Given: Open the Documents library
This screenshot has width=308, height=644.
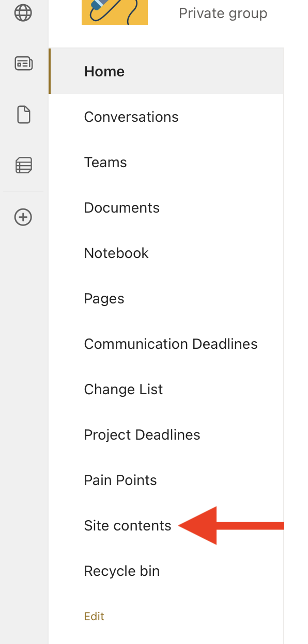Looking at the screenshot, I should [121, 207].
